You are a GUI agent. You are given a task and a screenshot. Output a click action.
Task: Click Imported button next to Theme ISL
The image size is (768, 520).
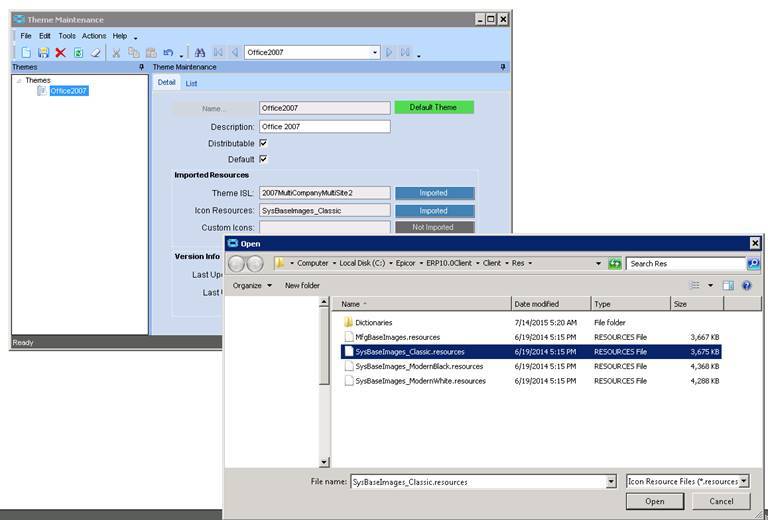434,193
